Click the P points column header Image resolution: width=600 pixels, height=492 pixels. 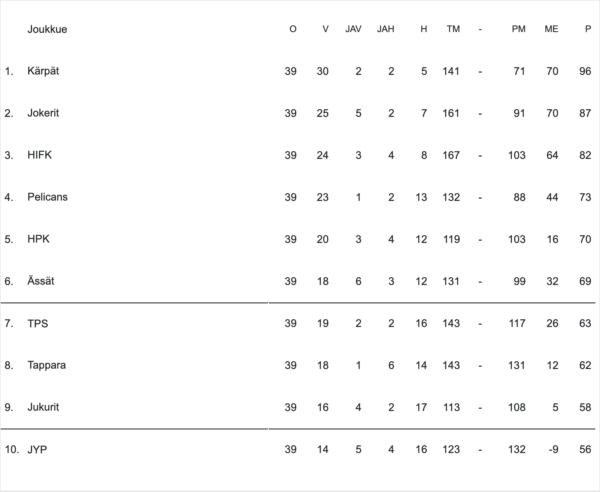click(x=588, y=29)
